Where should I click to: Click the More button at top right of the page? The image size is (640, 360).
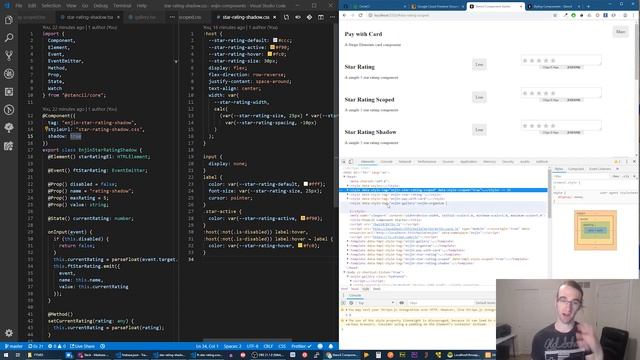tap(620, 31)
